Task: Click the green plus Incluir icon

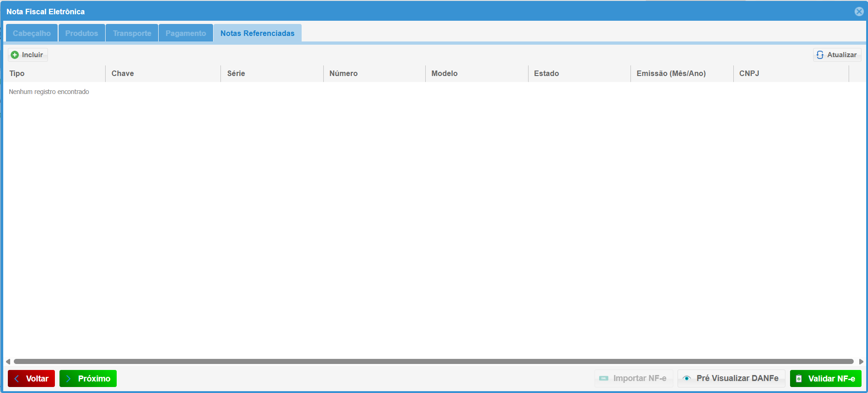Action: 15,55
